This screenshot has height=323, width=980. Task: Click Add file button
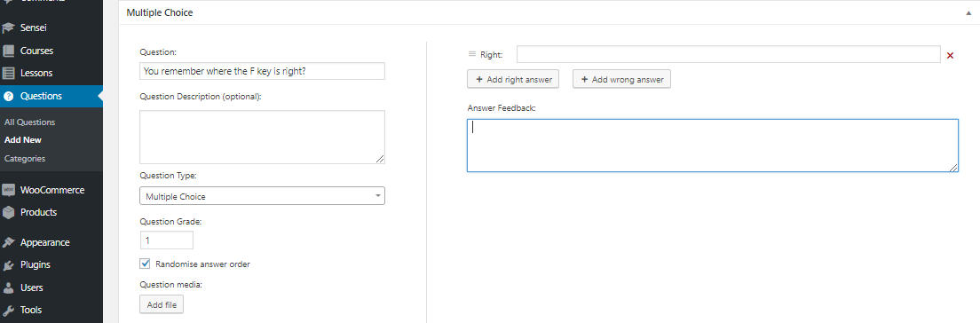[x=162, y=305]
